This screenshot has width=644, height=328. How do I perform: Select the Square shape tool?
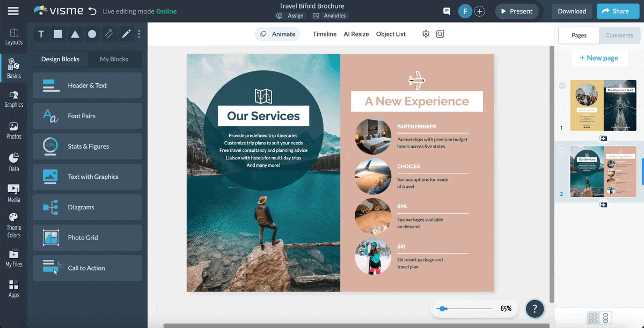pyautogui.click(x=58, y=34)
